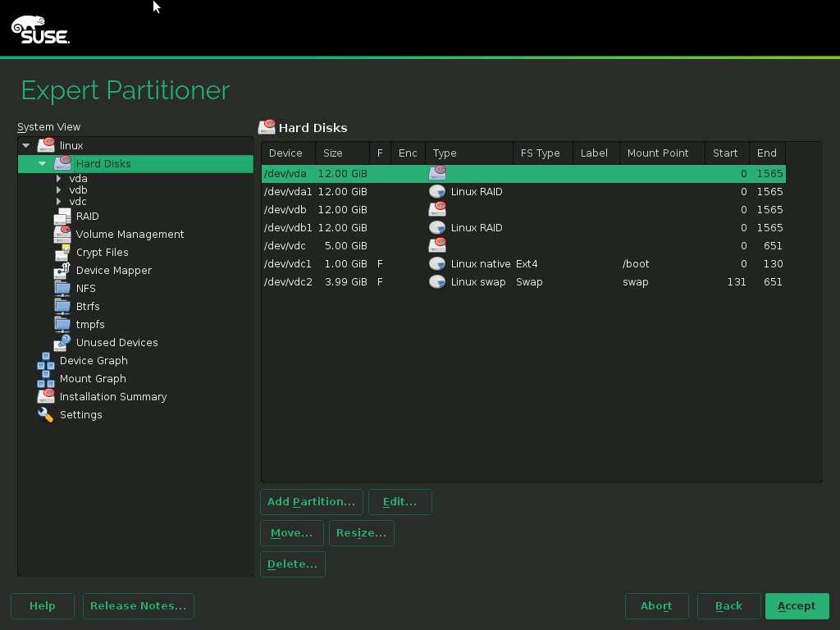The width and height of the screenshot is (840, 630).
Task: Open Installation Summary in System View
Action: point(113,397)
